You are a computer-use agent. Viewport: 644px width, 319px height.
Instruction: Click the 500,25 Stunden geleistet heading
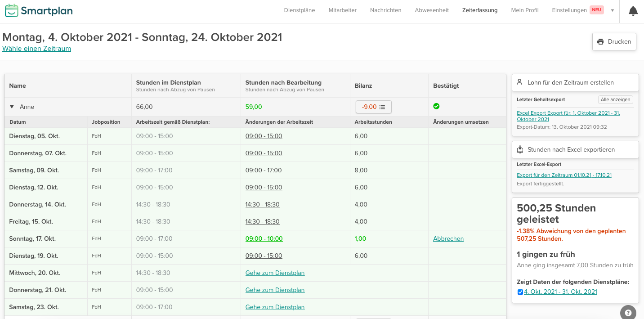[x=556, y=214]
